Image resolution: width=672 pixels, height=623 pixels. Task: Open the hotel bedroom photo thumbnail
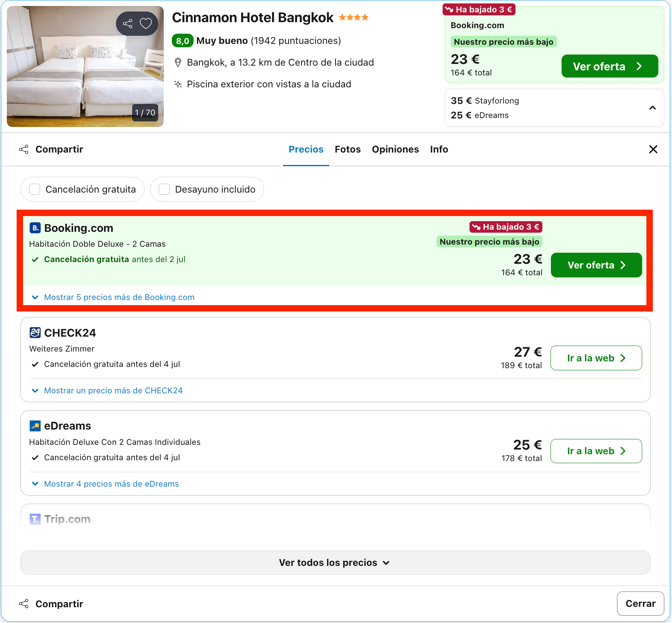[x=85, y=66]
